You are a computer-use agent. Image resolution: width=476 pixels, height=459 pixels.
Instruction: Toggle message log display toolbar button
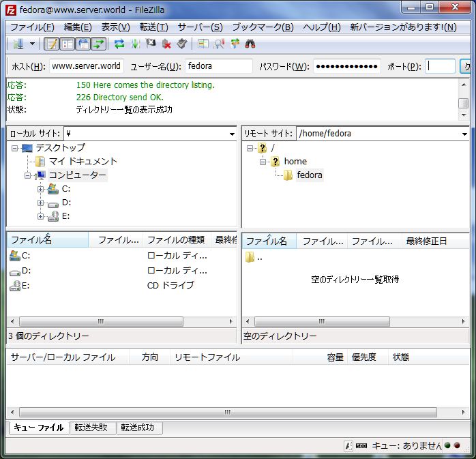pos(52,44)
